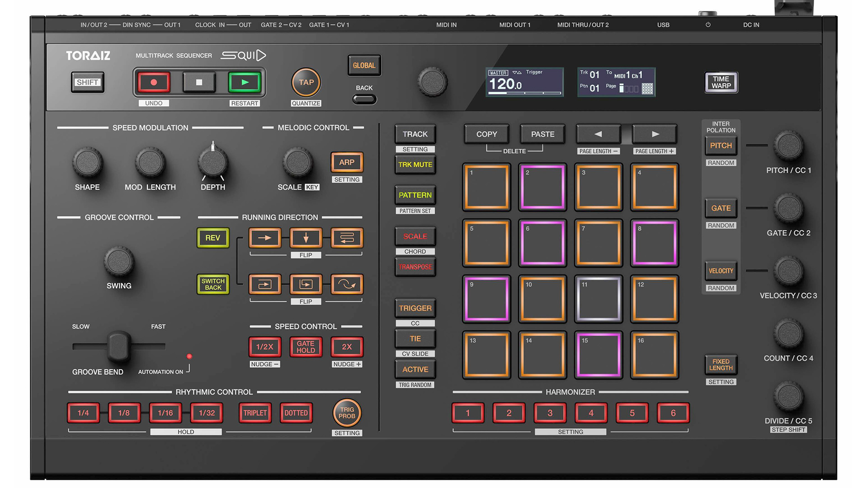The height and width of the screenshot is (488, 868).
Task: Trigger the white-lit pad 11
Action: tap(599, 299)
